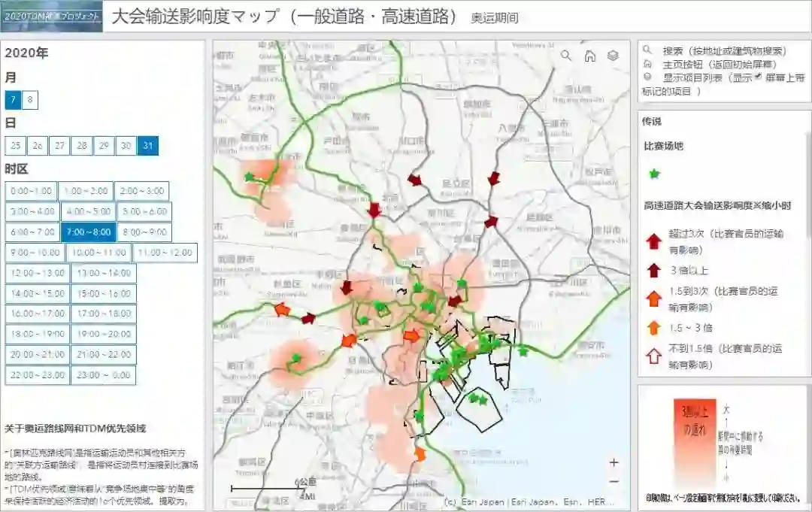Choose the 23:00~0:00 time slot

[x=104, y=375]
